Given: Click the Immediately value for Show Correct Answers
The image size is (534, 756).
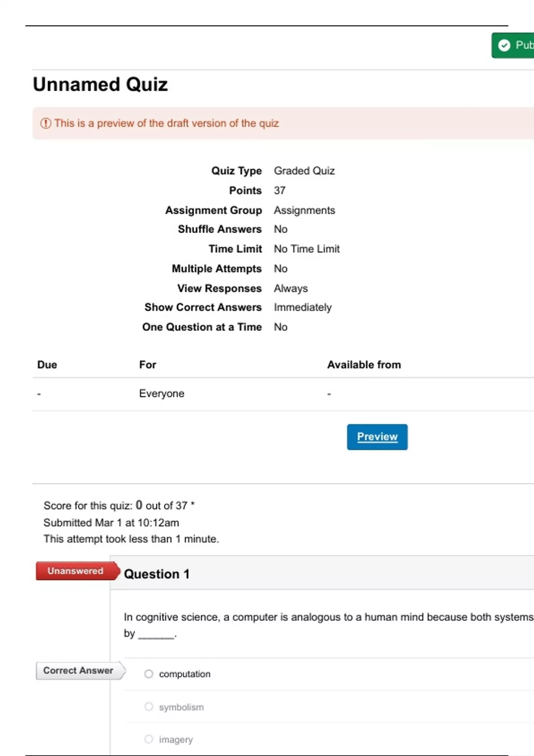Looking at the screenshot, I should coord(303,307).
